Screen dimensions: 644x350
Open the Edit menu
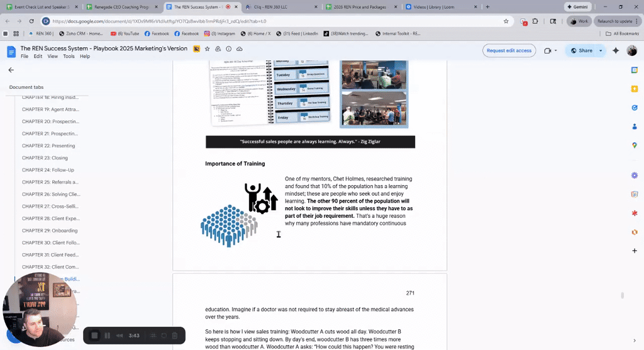click(x=38, y=57)
